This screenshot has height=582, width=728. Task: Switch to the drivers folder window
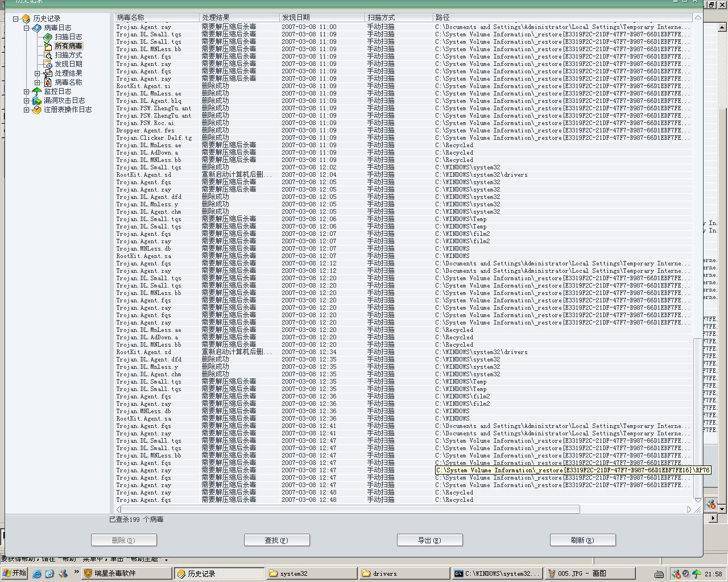click(404, 574)
